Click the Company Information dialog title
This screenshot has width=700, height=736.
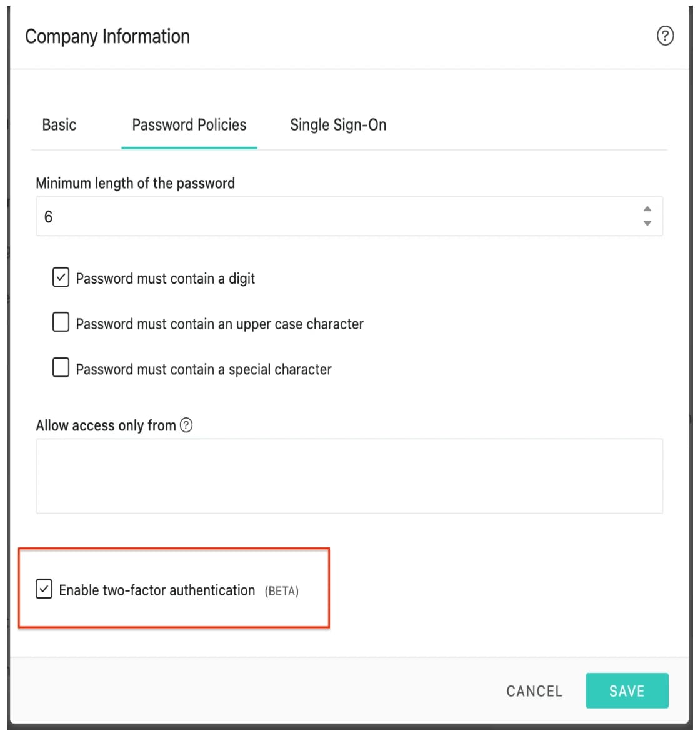coord(107,37)
